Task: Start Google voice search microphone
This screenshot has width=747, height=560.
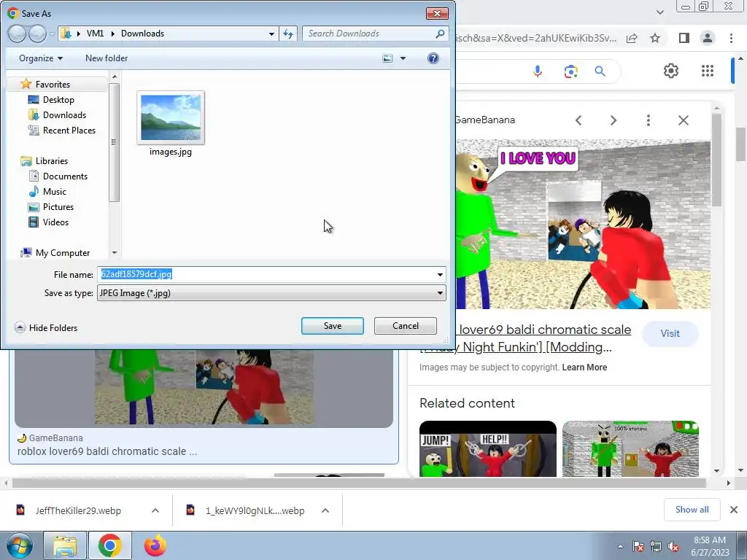Action: click(x=538, y=71)
